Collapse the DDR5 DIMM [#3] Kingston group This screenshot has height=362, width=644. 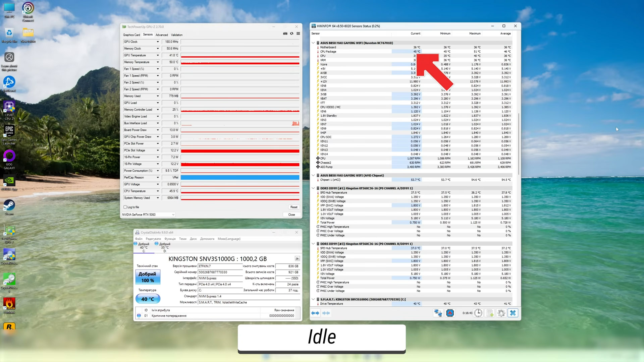pos(313,244)
